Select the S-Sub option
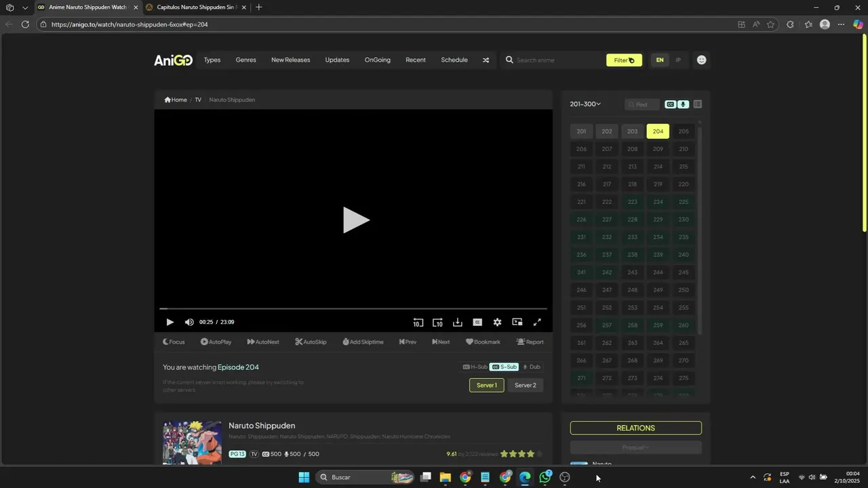Viewport: 868px width, 488px height. 505,367
